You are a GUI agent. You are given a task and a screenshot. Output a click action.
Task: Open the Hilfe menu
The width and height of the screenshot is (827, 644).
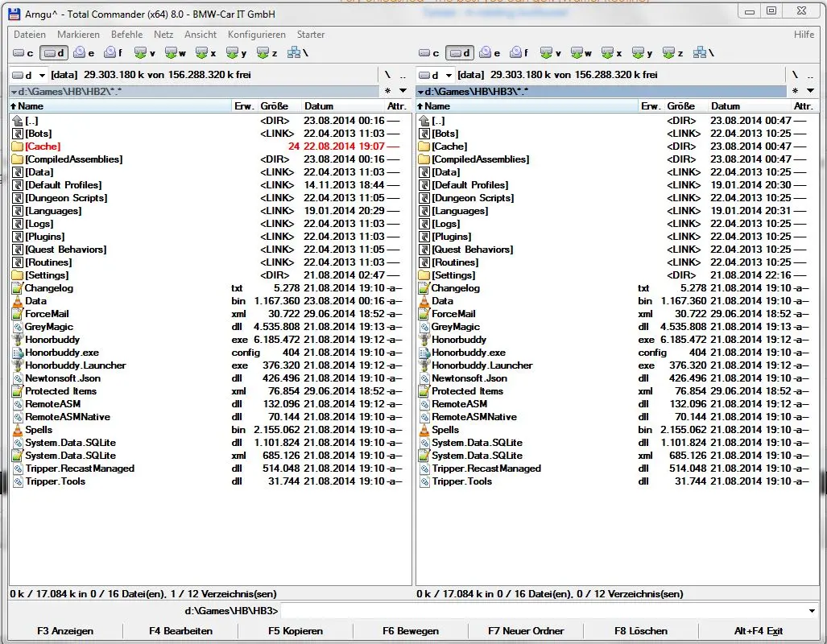click(804, 35)
